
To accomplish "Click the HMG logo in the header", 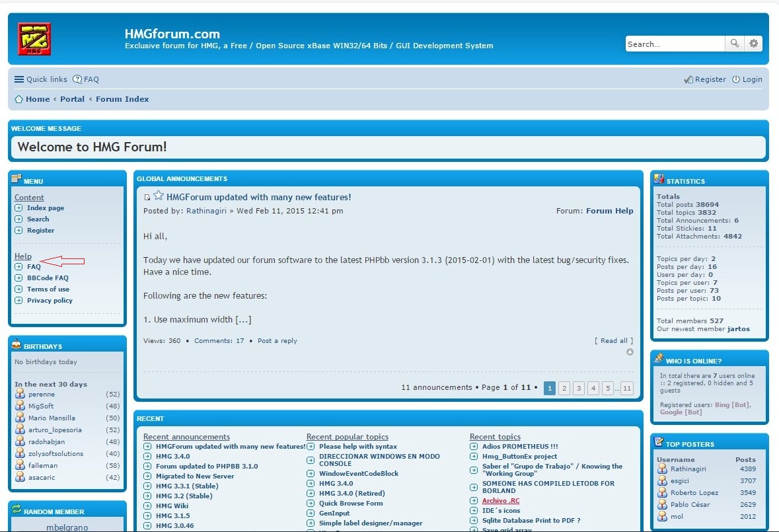I will tap(34, 40).
